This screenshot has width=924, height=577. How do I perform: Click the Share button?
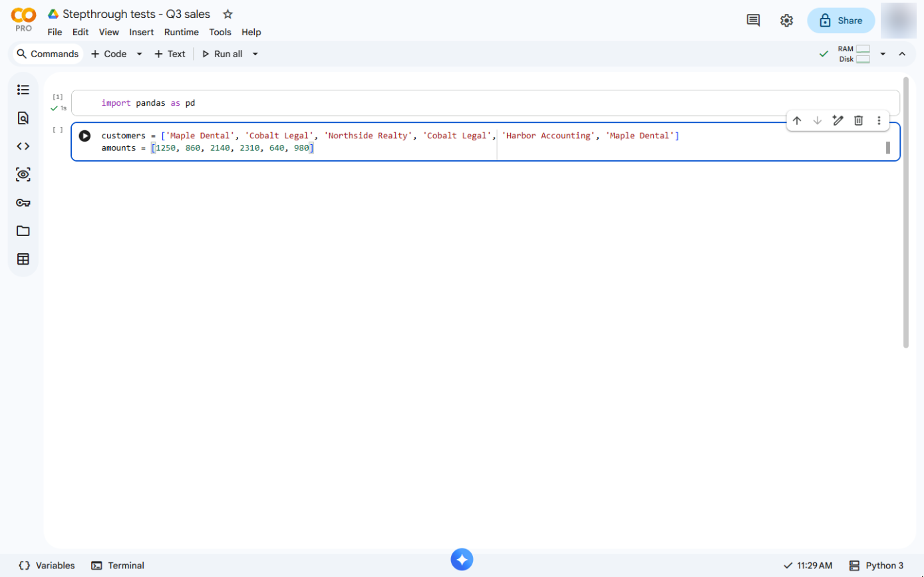[x=841, y=21]
